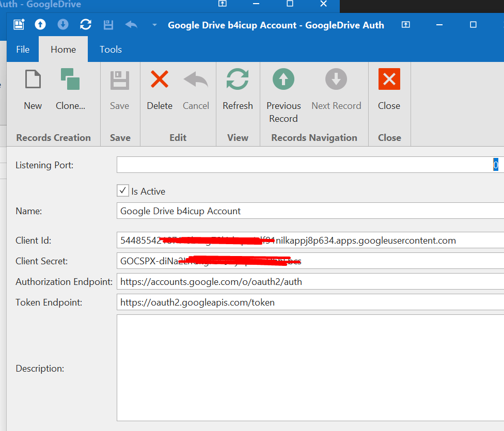Viewport: 504px width, 431px height.
Task: Go to Previous Record
Action: tap(283, 95)
